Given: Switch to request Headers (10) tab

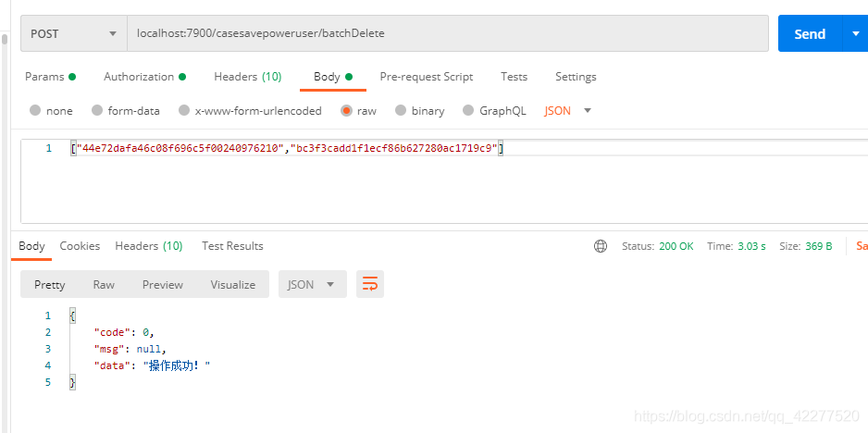Looking at the screenshot, I should (248, 77).
